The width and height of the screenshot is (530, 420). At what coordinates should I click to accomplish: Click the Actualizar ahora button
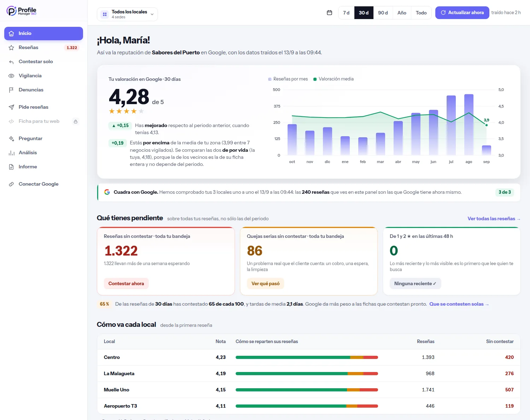(x=462, y=13)
